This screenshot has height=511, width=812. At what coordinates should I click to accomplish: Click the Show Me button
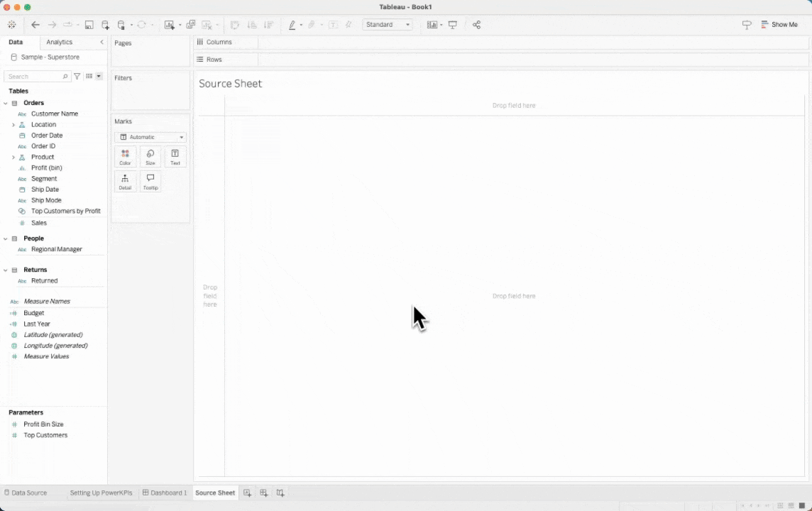779,24
